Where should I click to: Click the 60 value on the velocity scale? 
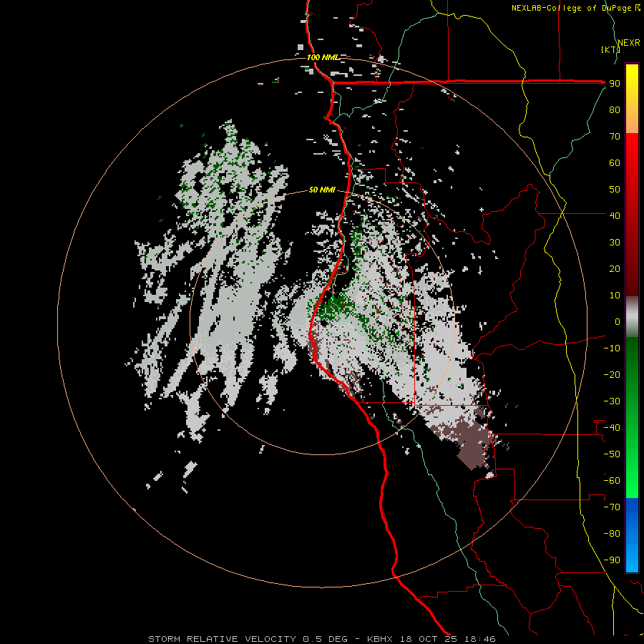pos(615,163)
